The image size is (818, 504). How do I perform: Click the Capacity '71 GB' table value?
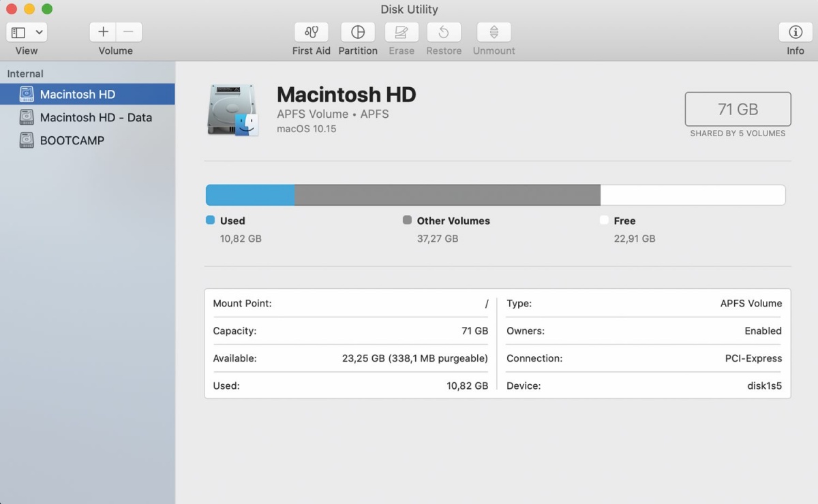point(475,331)
